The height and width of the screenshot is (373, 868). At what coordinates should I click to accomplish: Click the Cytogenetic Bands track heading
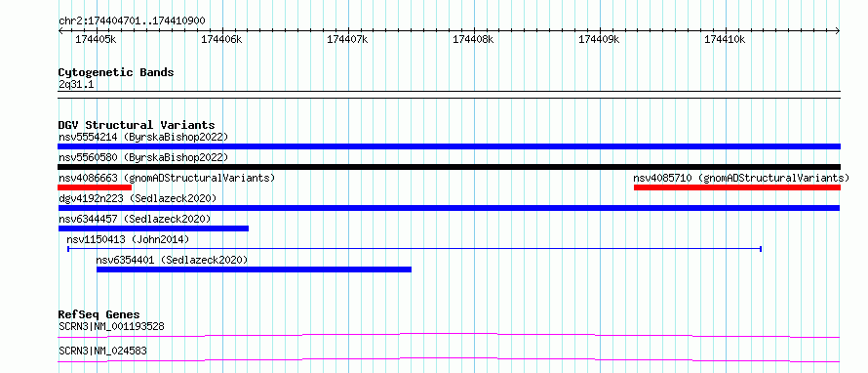[x=116, y=72]
